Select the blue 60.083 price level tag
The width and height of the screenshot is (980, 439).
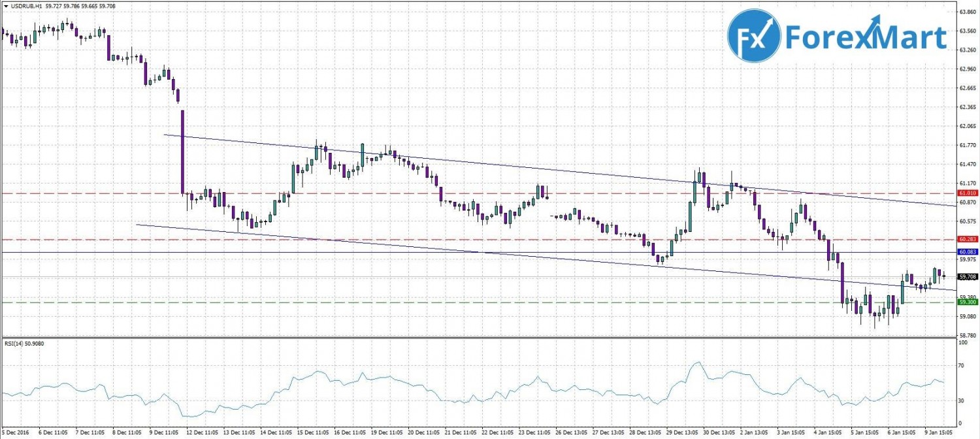click(x=967, y=252)
